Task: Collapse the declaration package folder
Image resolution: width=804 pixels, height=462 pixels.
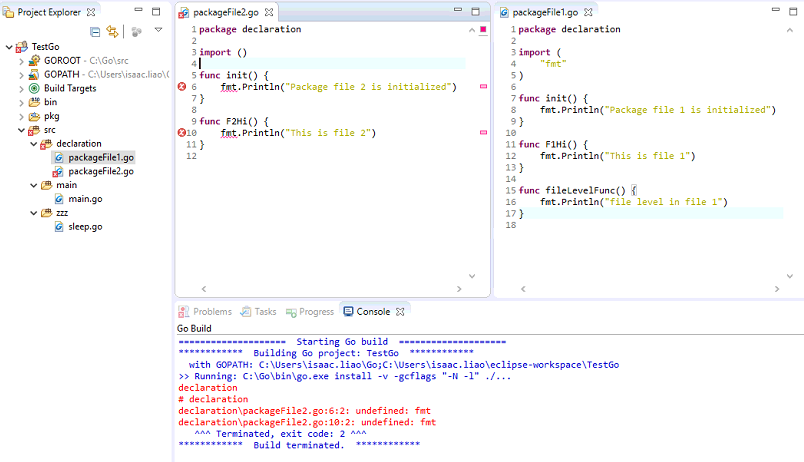Action: click(x=34, y=144)
